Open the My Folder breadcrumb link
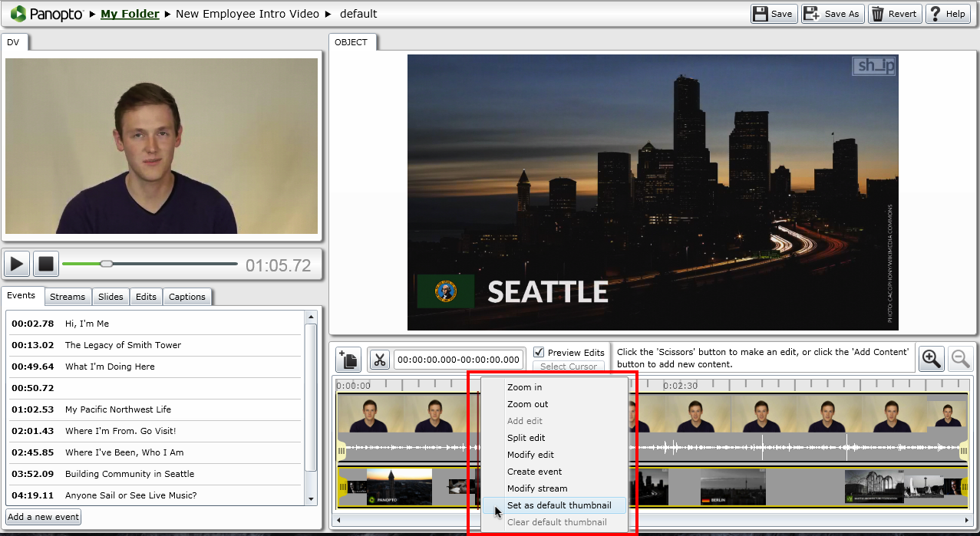The image size is (980, 536). [130, 14]
